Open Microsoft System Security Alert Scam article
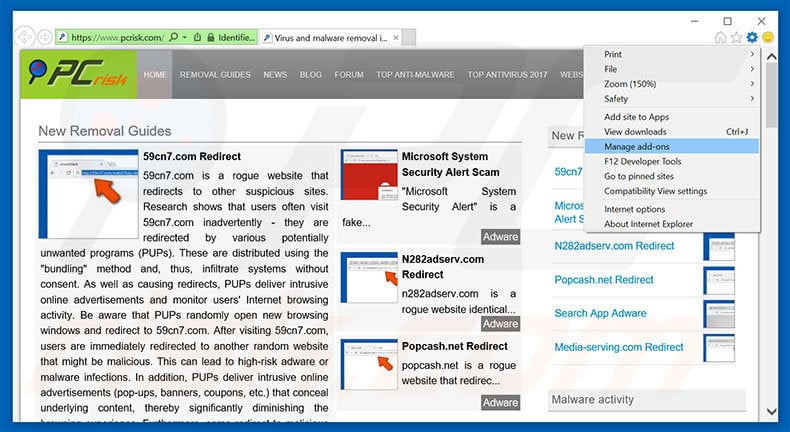 [450, 164]
